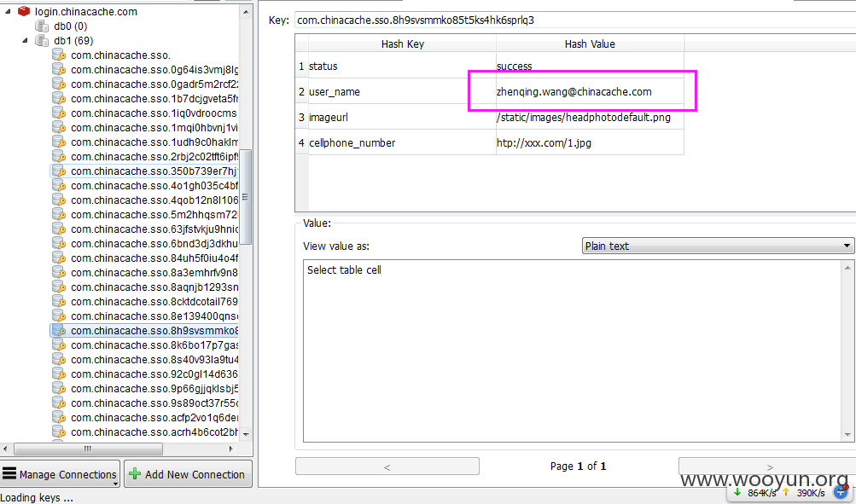The height and width of the screenshot is (504, 856).
Task: Select key com.chinacache.sso.8s40v93la9tu4
Action: (154, 360)
